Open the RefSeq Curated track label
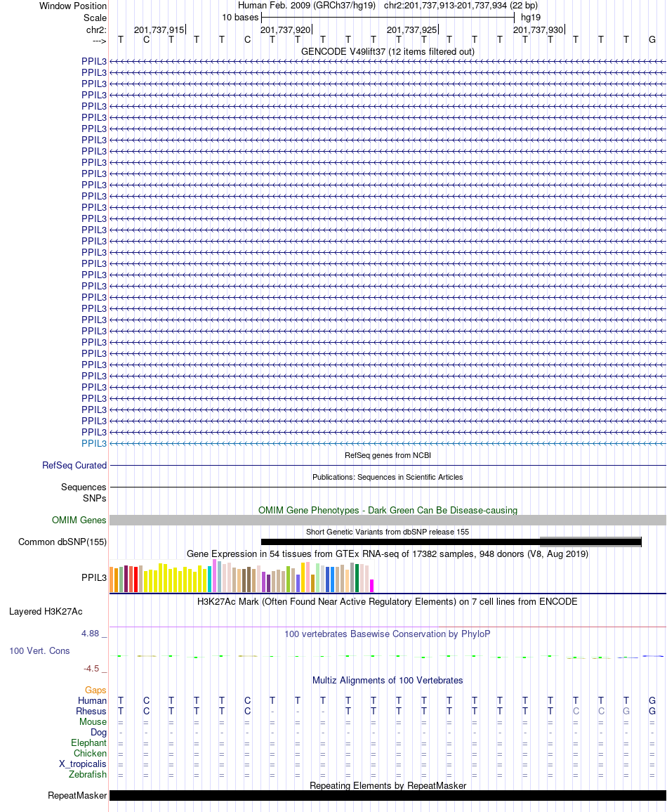 [74, 466]
